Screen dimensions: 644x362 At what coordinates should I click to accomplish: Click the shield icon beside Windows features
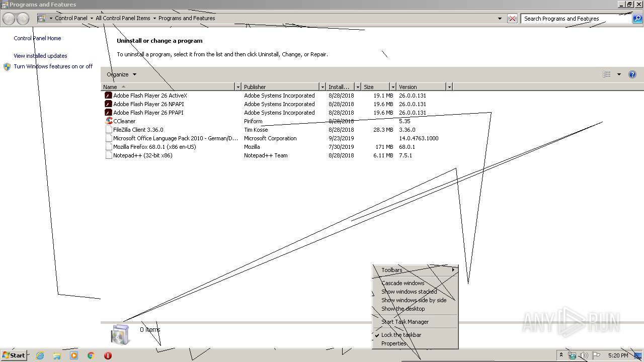[x=7, y=67]
